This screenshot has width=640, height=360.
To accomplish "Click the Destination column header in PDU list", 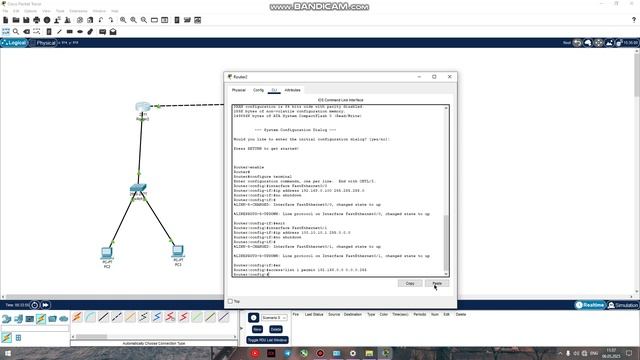I will tap(353, 314).
